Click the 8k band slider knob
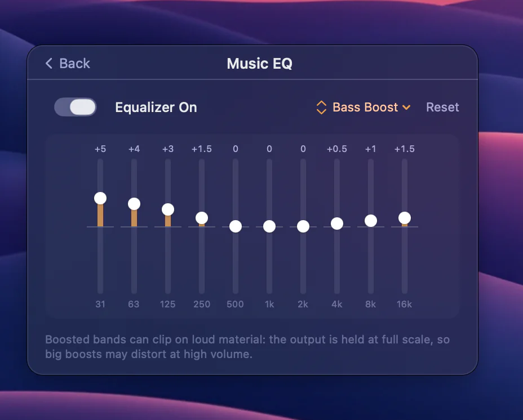523x420 pixels. 371,221
